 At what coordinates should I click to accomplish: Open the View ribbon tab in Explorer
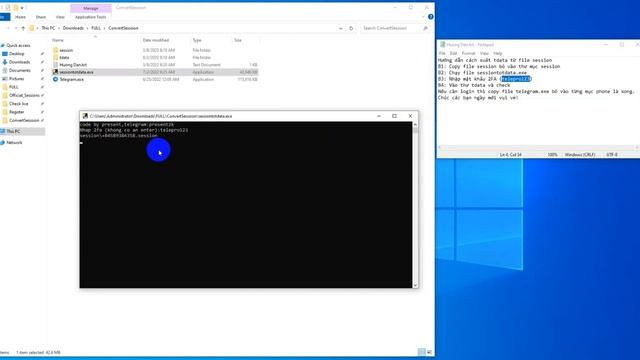[60, 17]
